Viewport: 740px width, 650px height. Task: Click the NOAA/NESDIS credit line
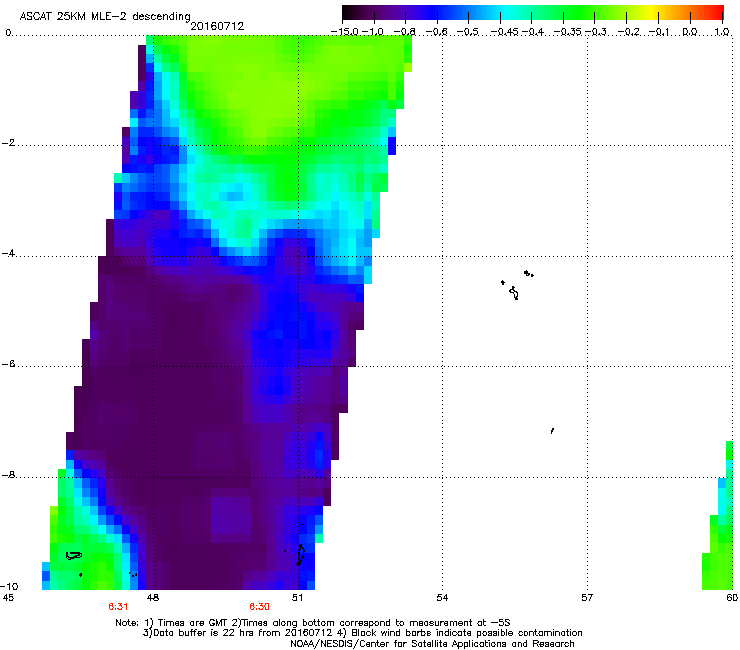432,644
